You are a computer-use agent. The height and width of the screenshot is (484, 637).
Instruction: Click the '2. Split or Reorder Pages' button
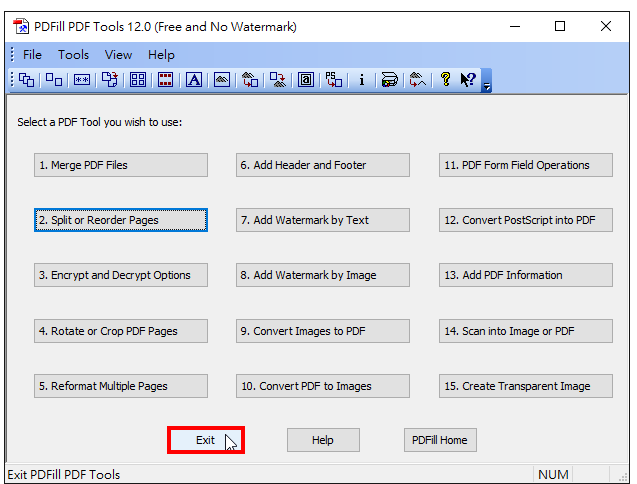121,220
